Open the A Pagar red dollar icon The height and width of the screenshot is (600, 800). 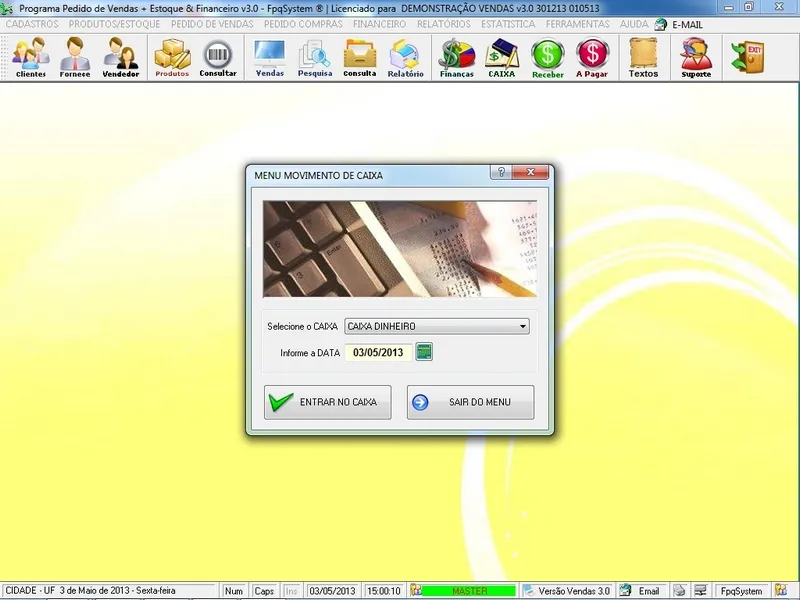[x=592, y=57]
